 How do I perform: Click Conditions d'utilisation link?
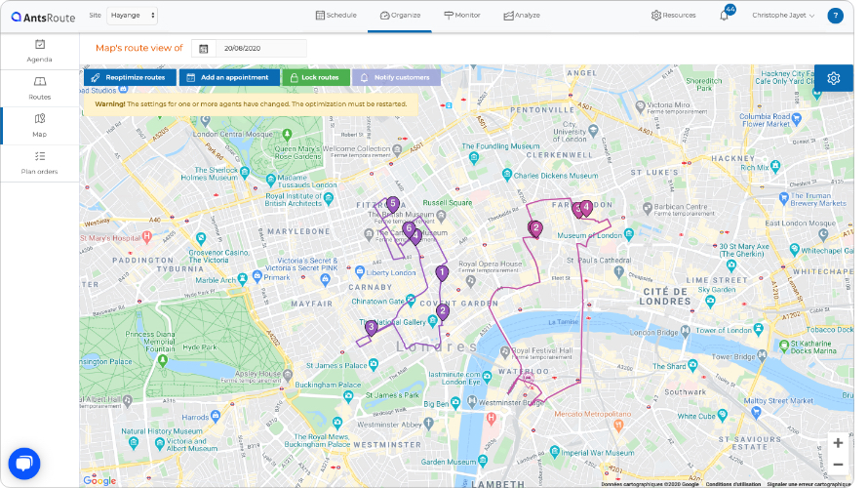coord(733,484)
